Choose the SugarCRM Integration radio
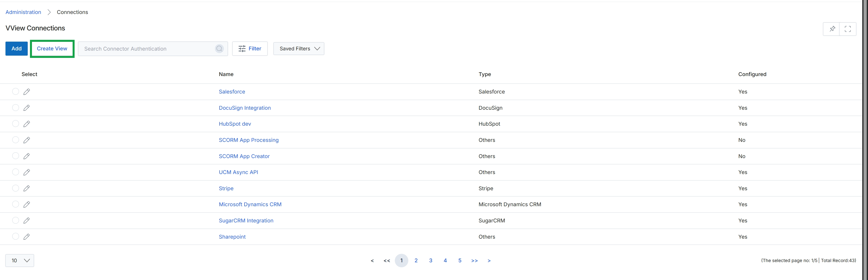This screenshot has height=280, width=868. tap(15, 220)
